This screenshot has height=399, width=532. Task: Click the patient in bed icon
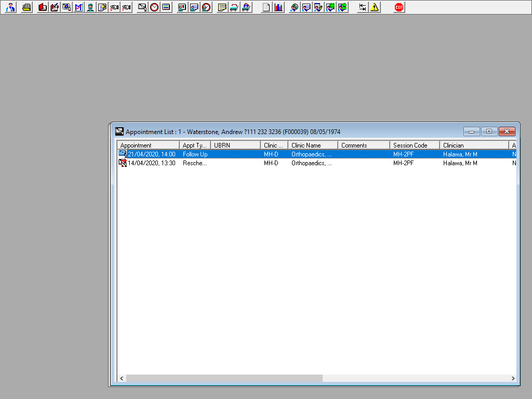point(246,7)
